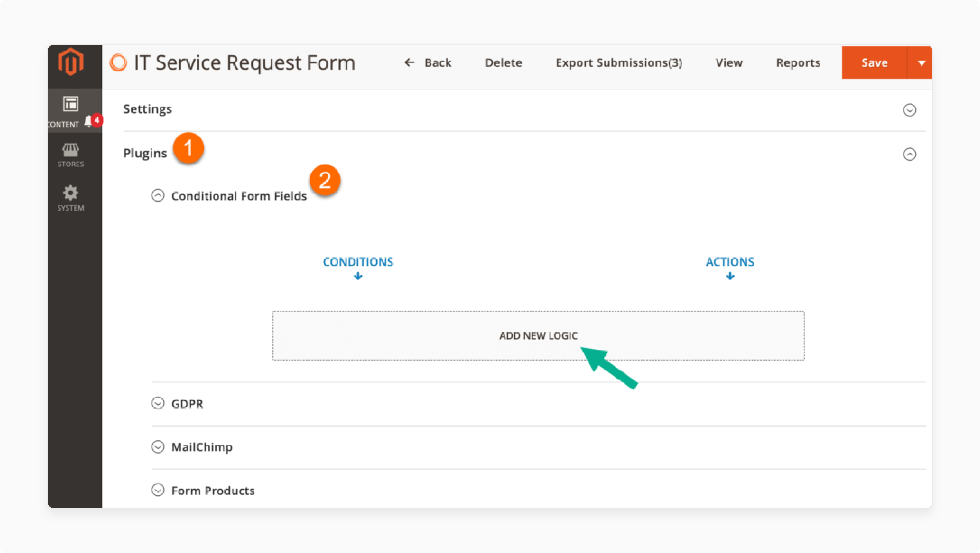This screenshot has width=980, height=553.
Task: Open the Content sidebar menu
Action: pyautogui.click(x=71, y=112)
